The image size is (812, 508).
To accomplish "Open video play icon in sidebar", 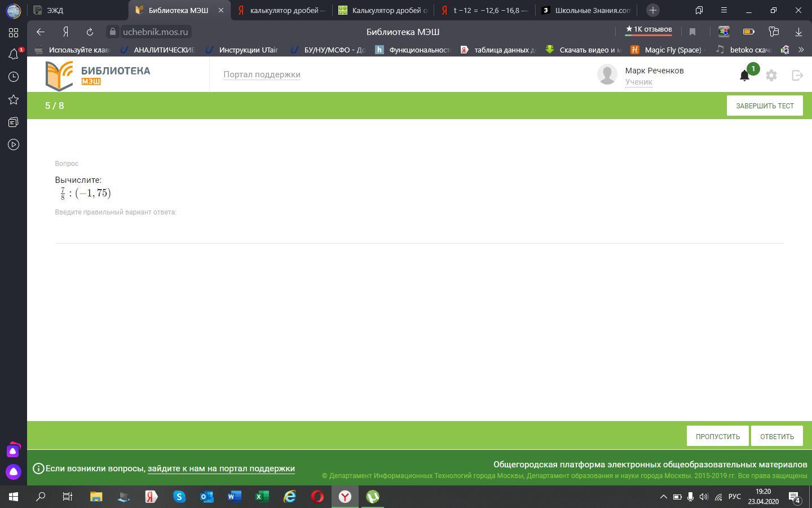I will [x=14, y=144].
